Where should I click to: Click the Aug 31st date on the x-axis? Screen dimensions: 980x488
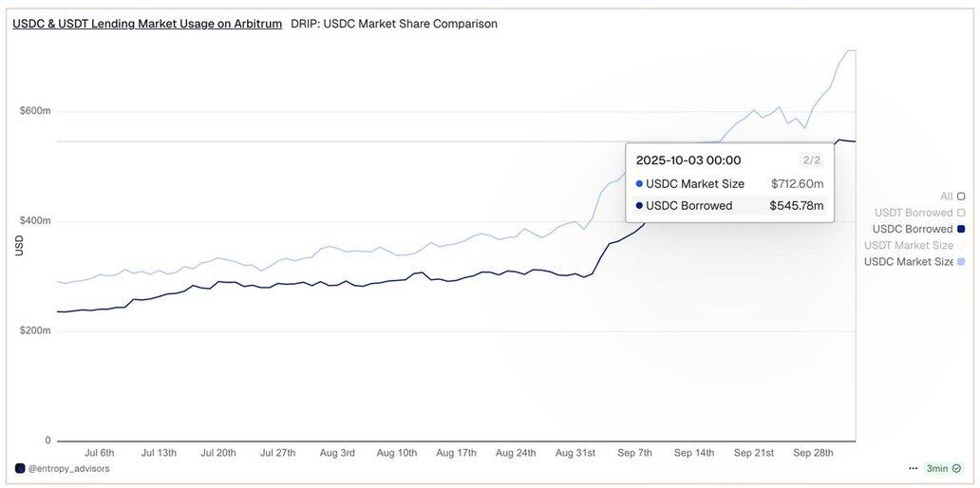pos(575,453)
